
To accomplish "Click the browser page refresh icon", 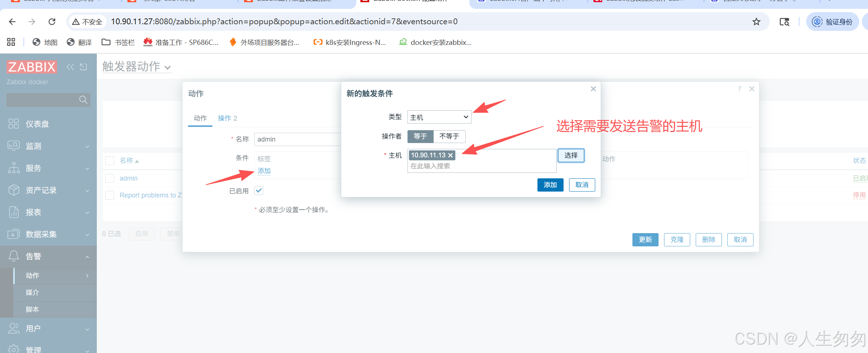I will click(52, 21).
